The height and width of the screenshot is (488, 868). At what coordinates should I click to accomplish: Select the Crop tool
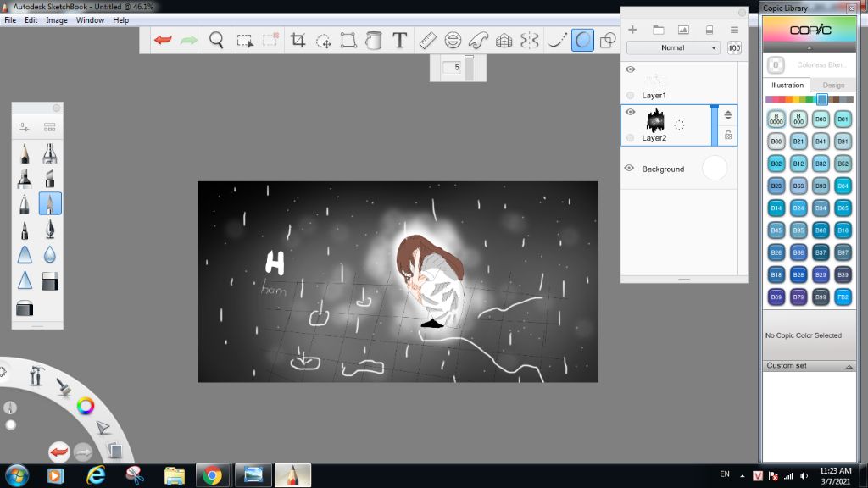coord(298,40)
